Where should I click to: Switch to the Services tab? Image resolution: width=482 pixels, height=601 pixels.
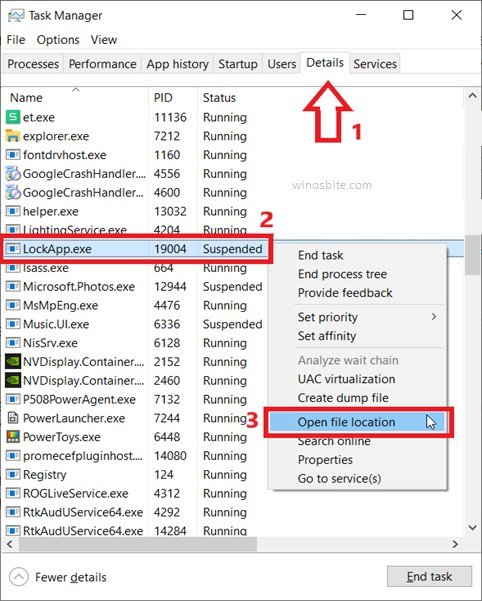coord(375,64)
